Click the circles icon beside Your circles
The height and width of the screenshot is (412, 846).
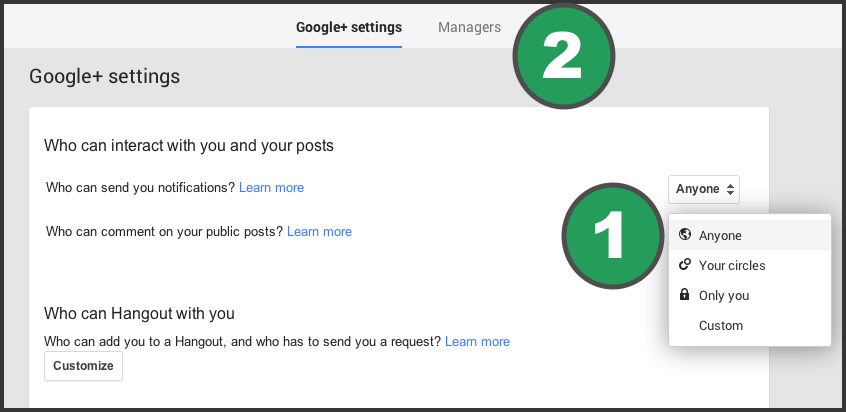tap(685, 264)
